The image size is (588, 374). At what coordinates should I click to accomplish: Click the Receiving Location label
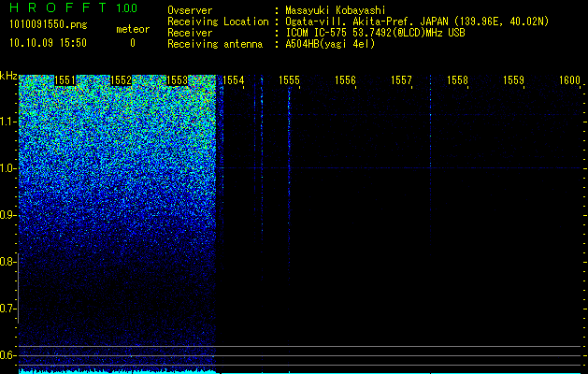[218, 22]
